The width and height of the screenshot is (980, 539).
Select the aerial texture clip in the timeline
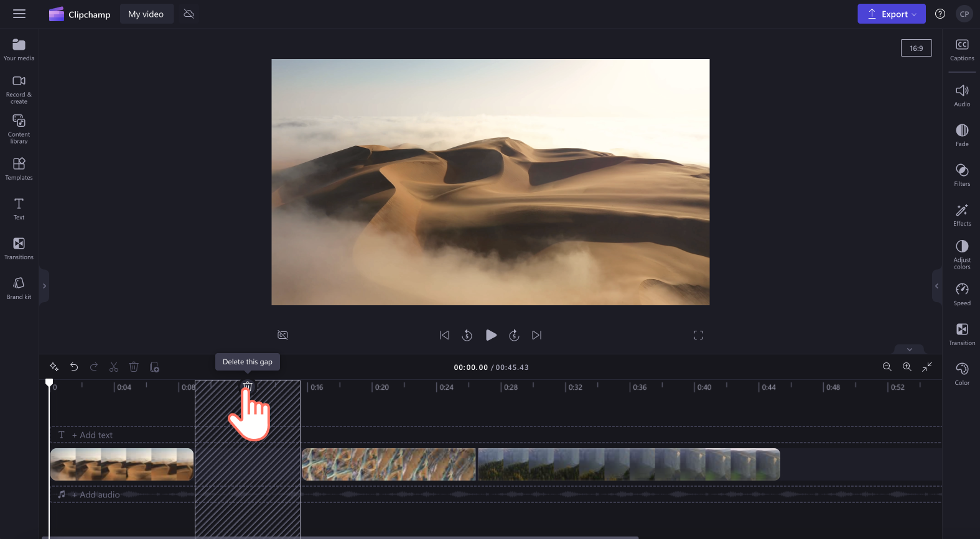pos(389,464)
